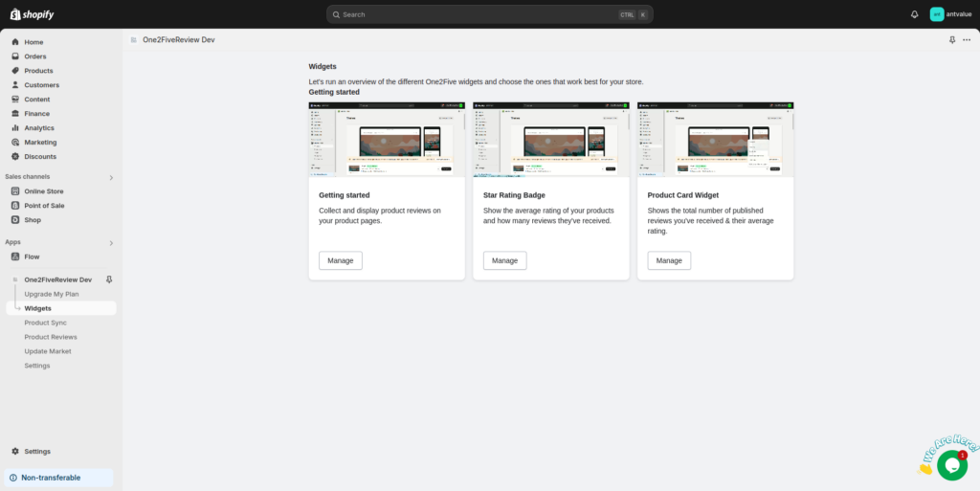Viewport: 980px width, 491px height.
Task: Select Upgrade My Plan menu item
Action: point(52,294)
